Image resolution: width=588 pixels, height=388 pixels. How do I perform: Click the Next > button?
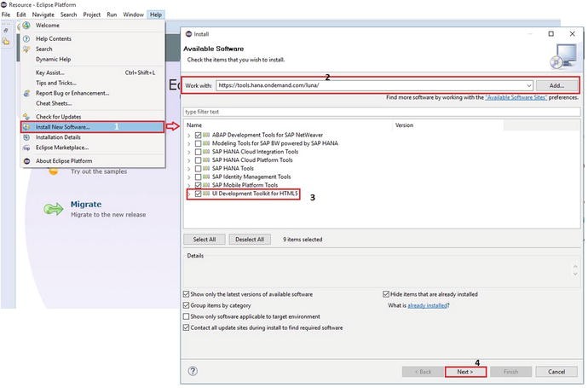pyautogui.click(x=465, y=372)
